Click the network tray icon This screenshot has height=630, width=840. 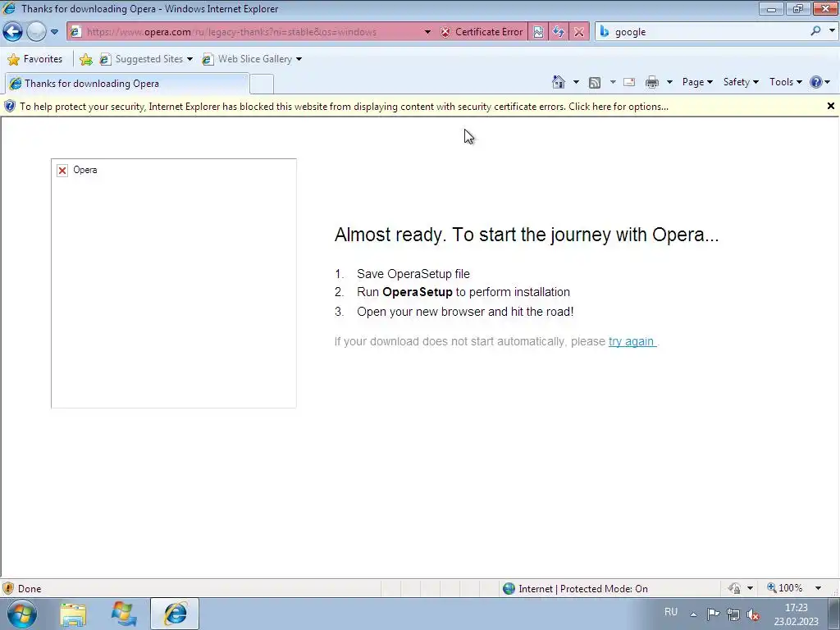click(x=733, y=614)
